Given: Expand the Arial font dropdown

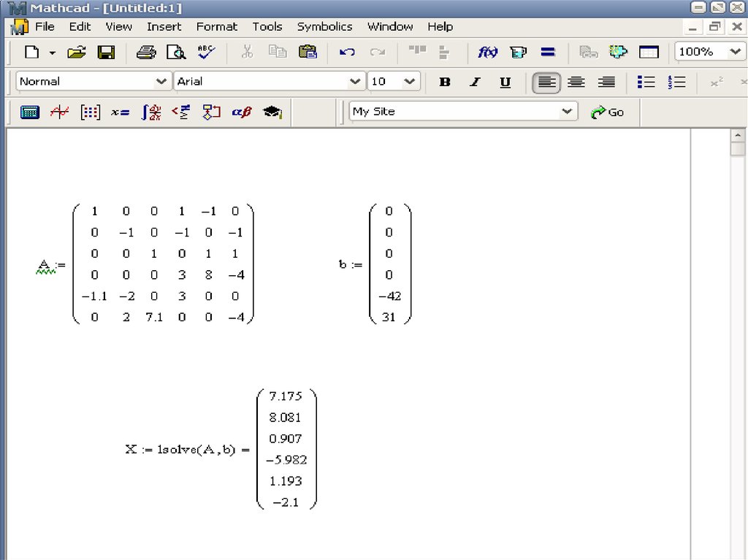Looking at the screenshot, I should (355, 82).
